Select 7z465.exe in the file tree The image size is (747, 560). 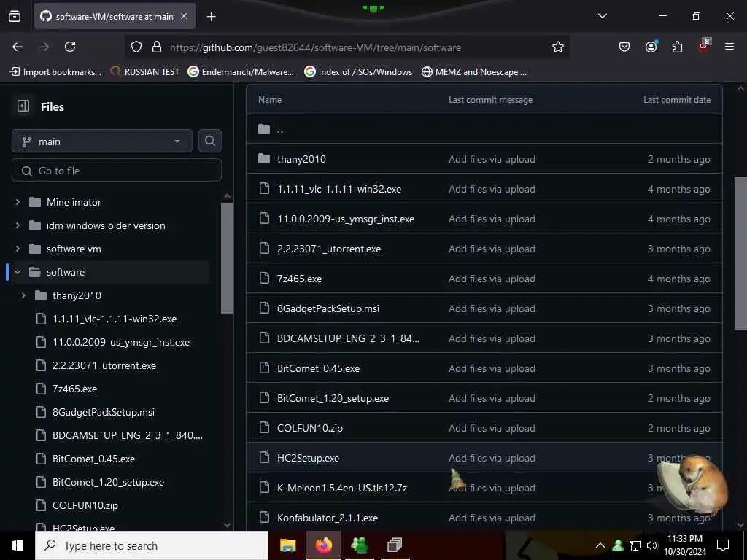(75, 389)
